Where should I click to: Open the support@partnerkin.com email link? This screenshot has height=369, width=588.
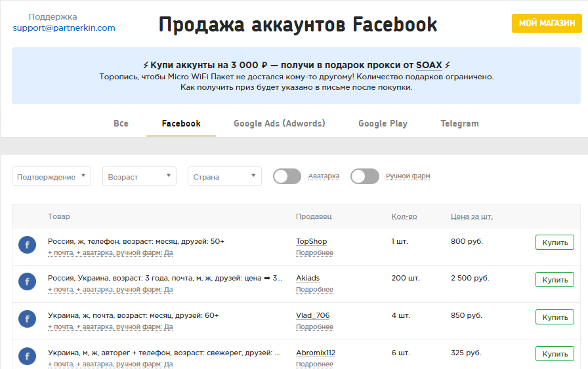[x=64, y=28]
